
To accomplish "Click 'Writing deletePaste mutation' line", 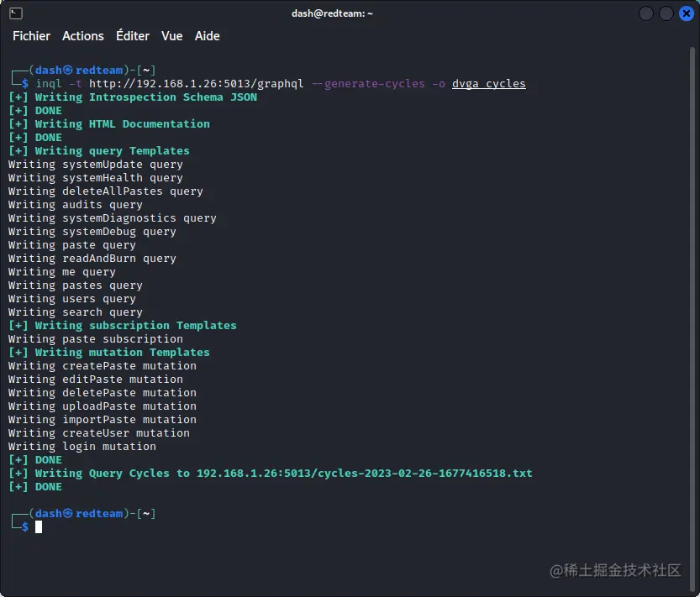I will [103, 393].
